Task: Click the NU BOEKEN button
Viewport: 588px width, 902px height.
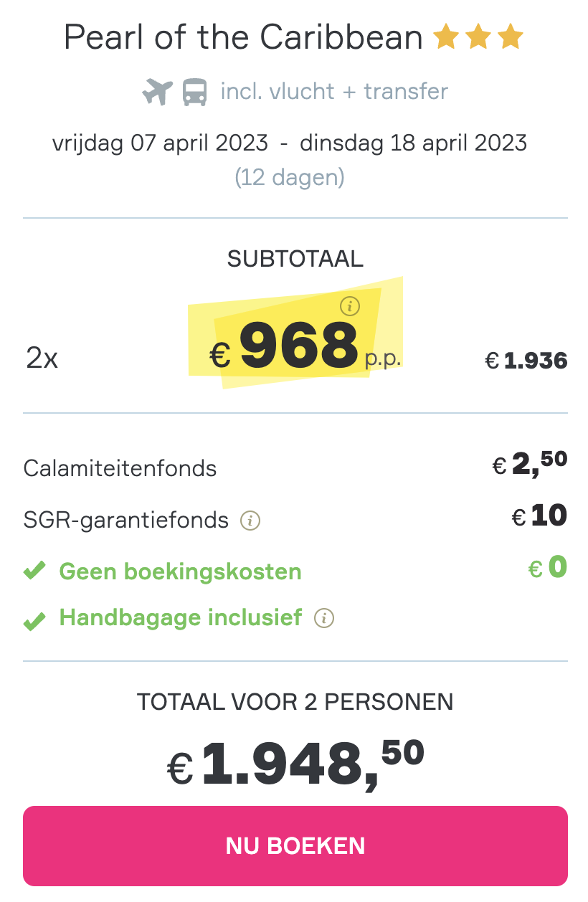Action: pyautogui.click(x=295, y=846)
